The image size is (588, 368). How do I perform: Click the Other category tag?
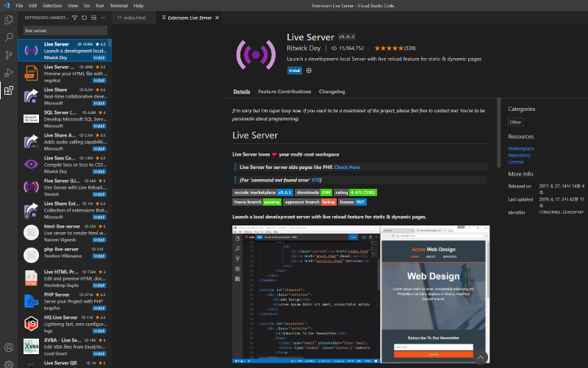click(x=515, y=122)
